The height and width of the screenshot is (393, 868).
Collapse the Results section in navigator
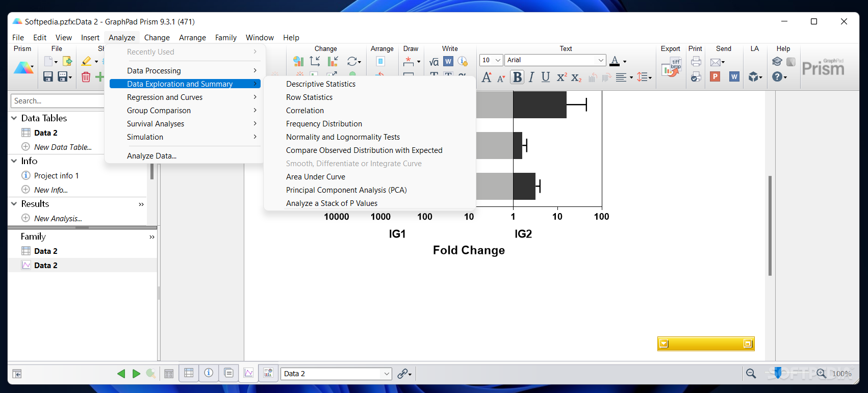(14, 204)
